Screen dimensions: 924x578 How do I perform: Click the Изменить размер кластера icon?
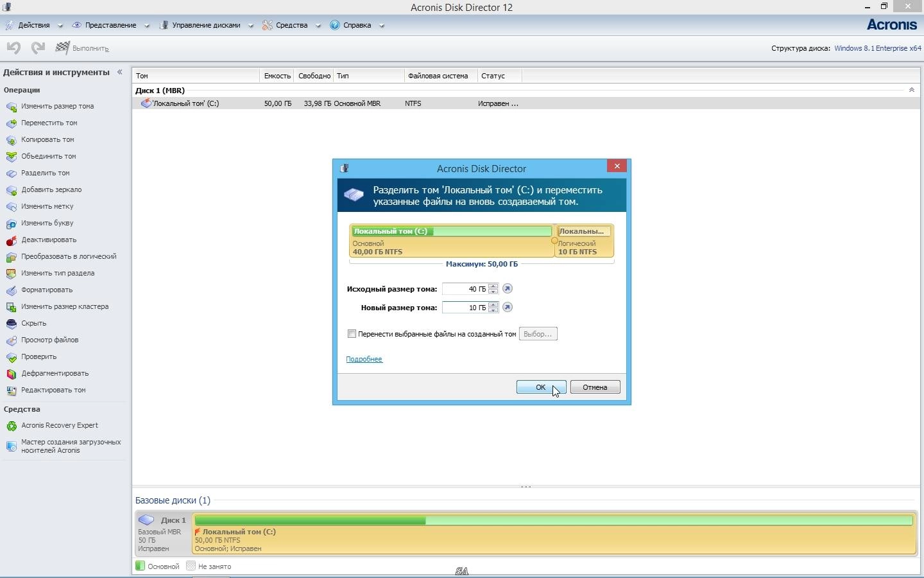coord(11,307)
